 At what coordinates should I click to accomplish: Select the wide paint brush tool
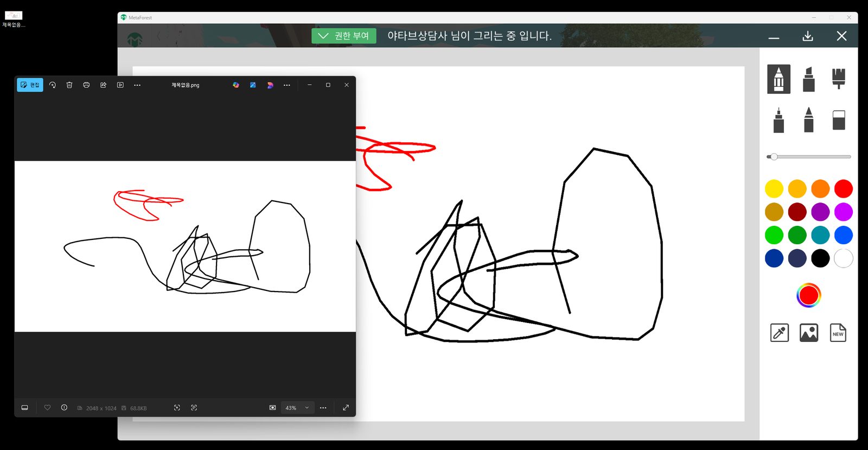click(839, 78)
